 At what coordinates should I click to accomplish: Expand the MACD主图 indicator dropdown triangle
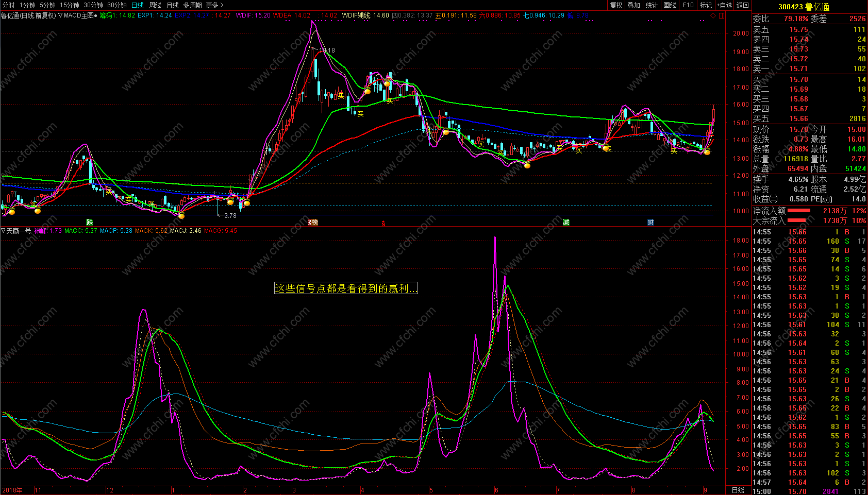(60, 15)
